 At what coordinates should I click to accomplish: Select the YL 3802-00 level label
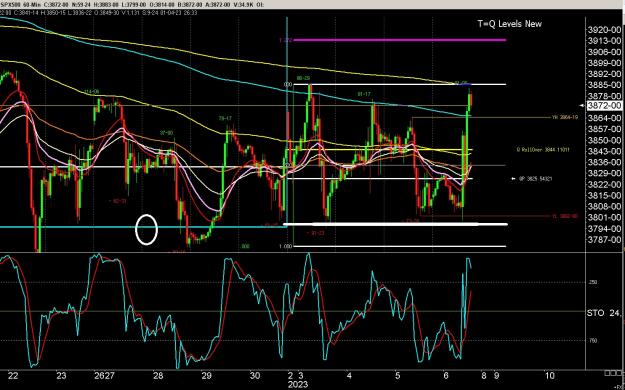(564, 216)
